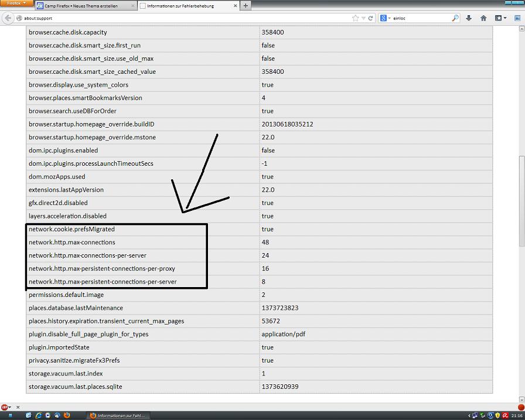Image resolution: width=525 pixels, height=420 pixels.
Task: Click network.cookie.prefsMigrated
Action: (x=71, y=229)
